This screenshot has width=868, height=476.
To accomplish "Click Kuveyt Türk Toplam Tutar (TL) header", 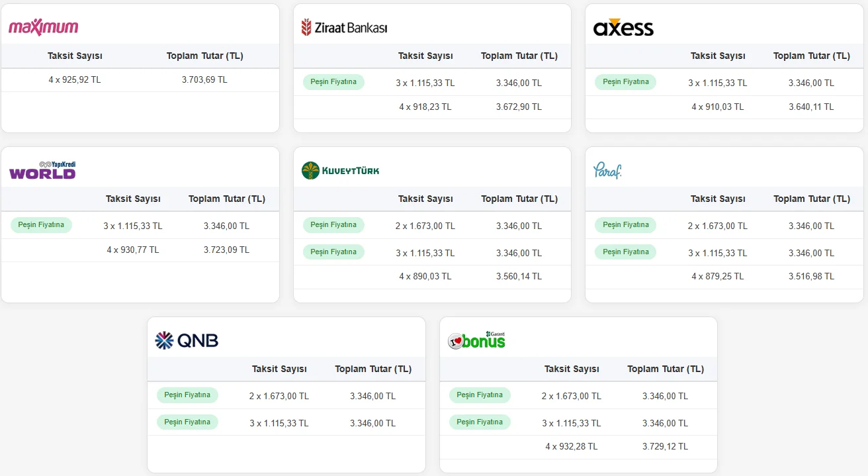I will tap(519, 199).
